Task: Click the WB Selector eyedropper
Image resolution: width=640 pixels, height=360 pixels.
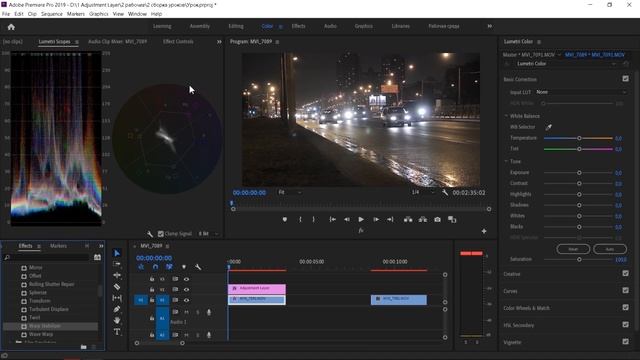Action: coord(549,127)
